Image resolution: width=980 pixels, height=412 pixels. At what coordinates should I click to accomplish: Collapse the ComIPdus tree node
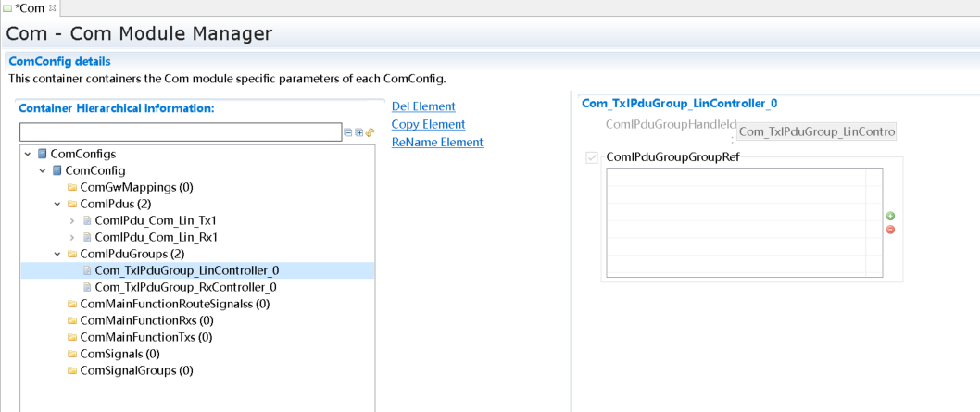(57, 204)
